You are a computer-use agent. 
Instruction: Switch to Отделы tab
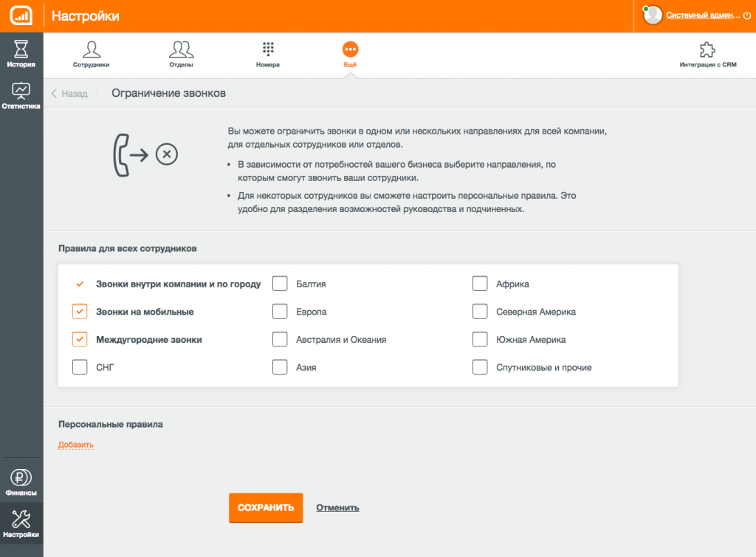coord(182,55)
